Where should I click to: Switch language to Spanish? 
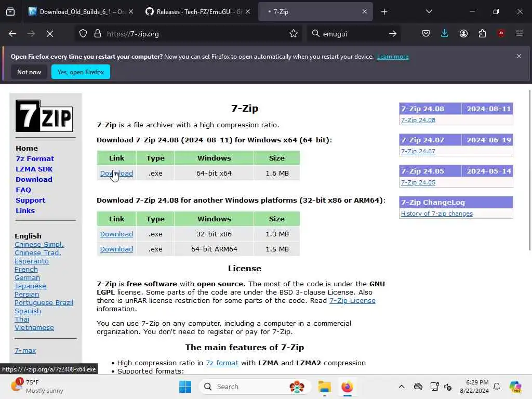click(x=28, y=311)
